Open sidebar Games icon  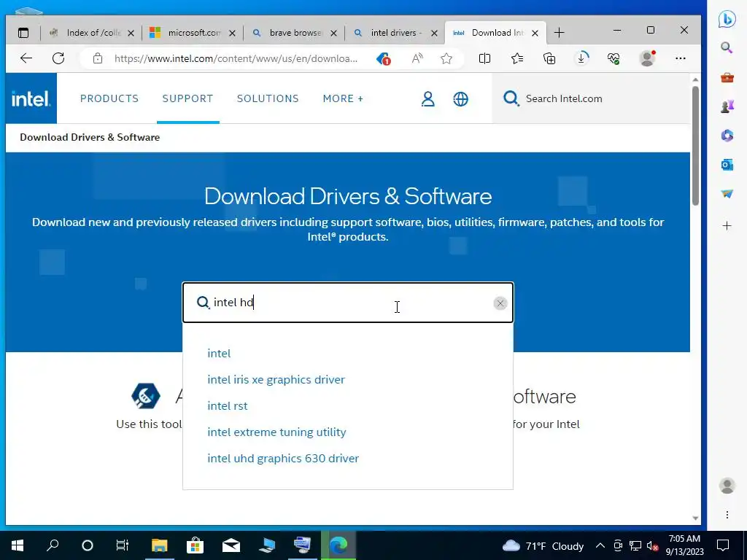click(727, 106)
